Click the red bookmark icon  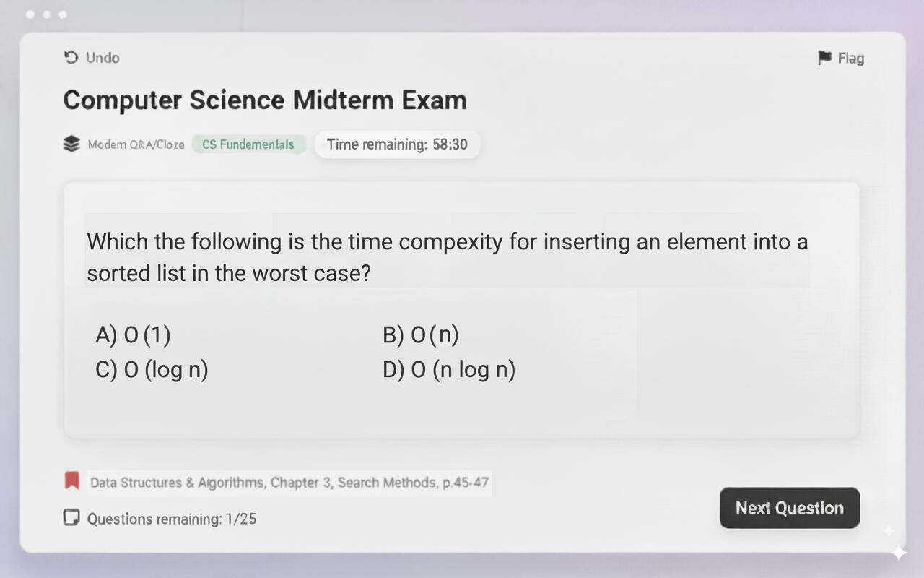click(71, 480)
